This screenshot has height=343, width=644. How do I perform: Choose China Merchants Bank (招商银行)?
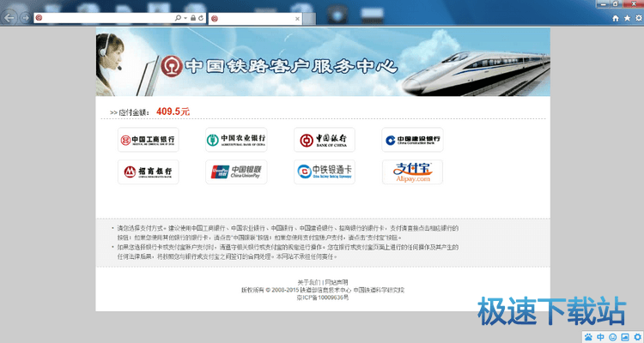pos(148,171)
